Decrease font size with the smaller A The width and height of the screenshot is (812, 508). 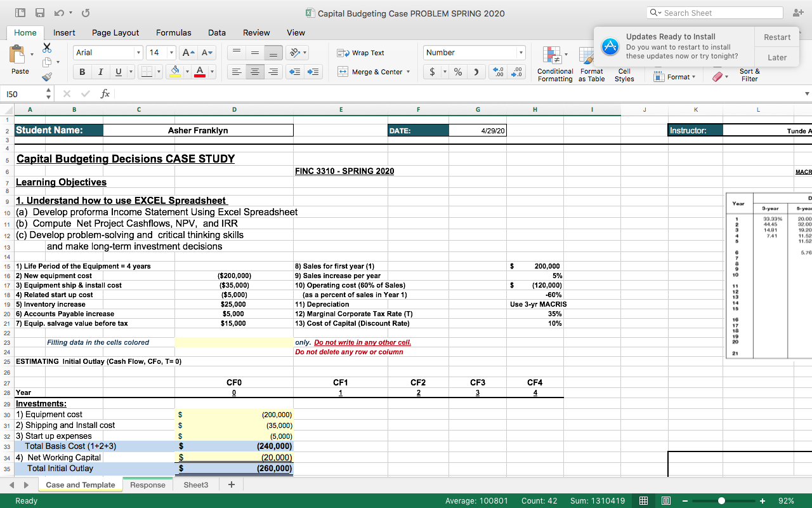point(208,53)
